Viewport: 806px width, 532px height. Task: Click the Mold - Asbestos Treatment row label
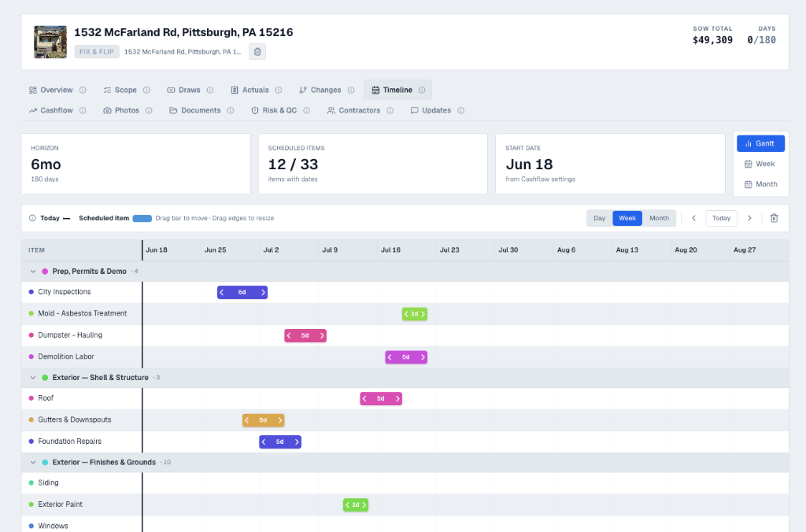tap(82, 313)
